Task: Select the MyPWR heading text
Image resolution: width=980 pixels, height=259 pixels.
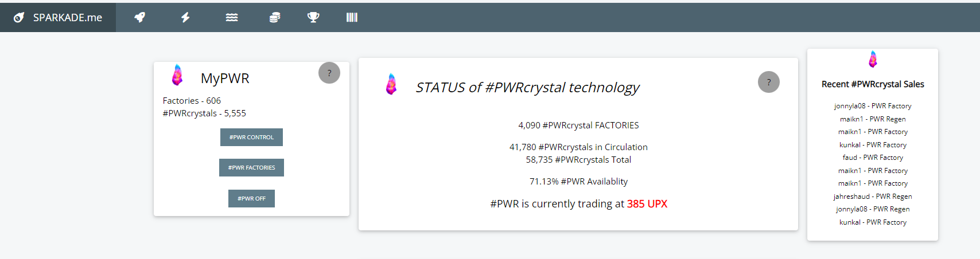Action: point(225,79)
